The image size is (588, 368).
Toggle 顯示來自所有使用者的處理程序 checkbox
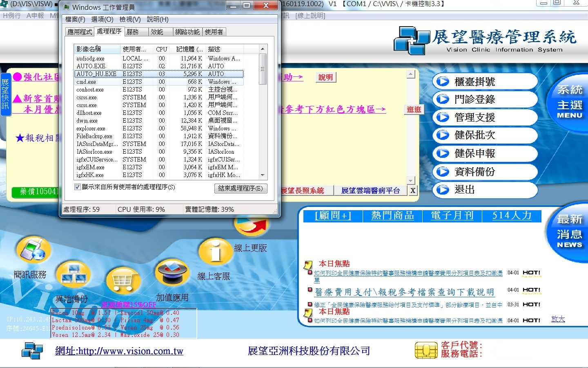(x=77, y=187)
